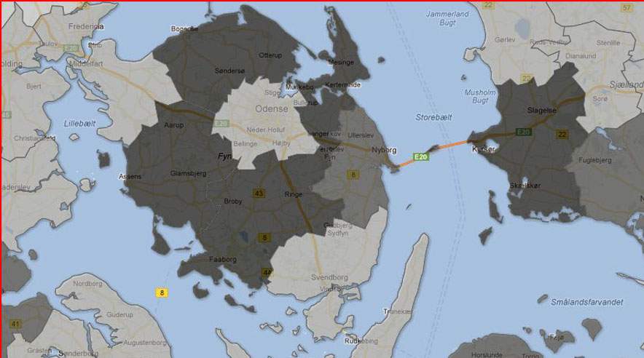644x358 pixels.
Task: Click the Ringe town label
Action: click(291, 194)
